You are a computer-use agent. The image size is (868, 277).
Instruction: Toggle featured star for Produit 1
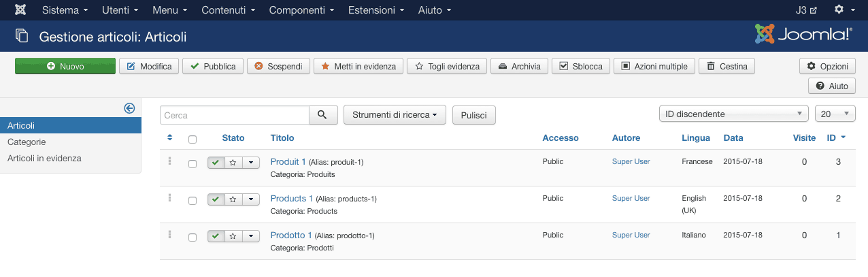click(x=233, y=163)
